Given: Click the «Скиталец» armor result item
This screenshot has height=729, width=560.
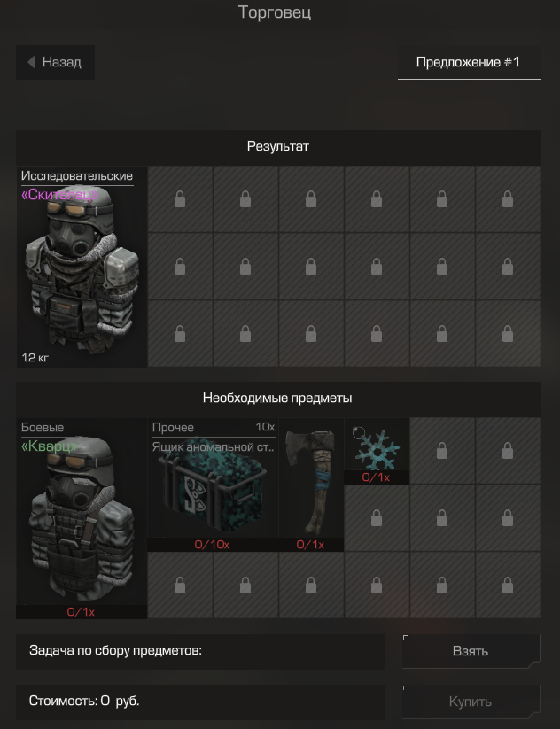Looking at the screenshot, I should tap(82, 267).
